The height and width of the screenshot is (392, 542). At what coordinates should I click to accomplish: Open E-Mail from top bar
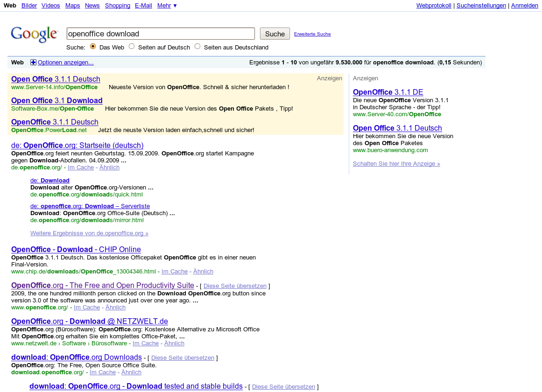(x=143, y=6)
